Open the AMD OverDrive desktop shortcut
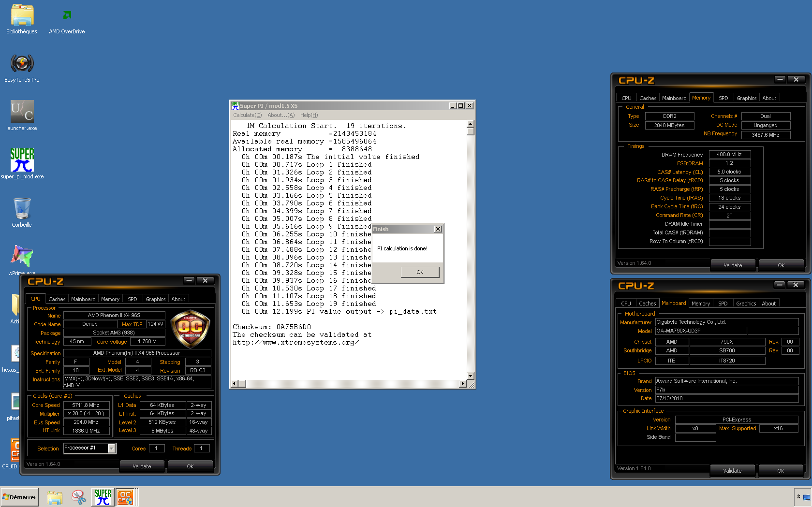Screen dimensions: 812x507 pos(67,19)
